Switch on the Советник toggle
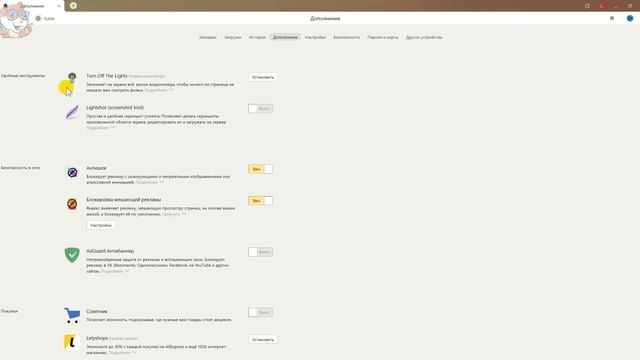 [260, 312]
